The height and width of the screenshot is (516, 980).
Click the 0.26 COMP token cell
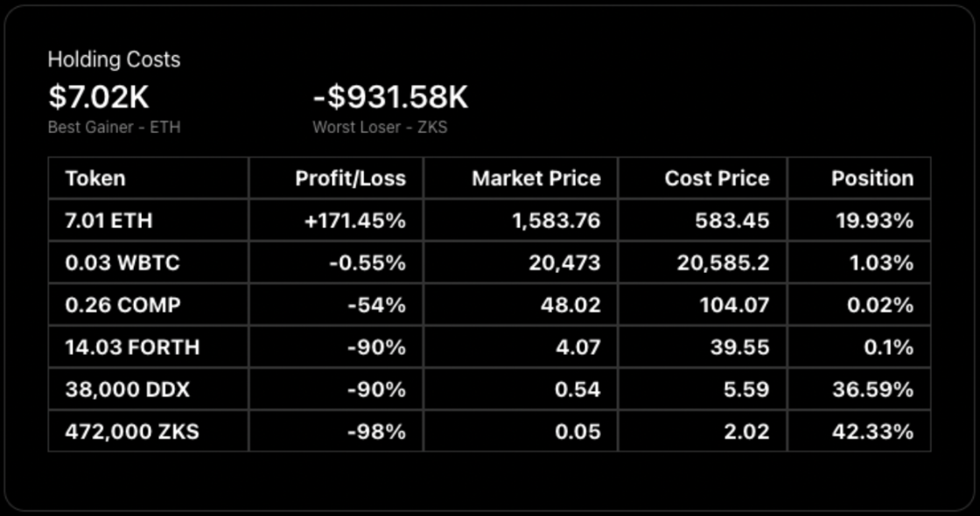pyautogui.click(x=122, y=305)
